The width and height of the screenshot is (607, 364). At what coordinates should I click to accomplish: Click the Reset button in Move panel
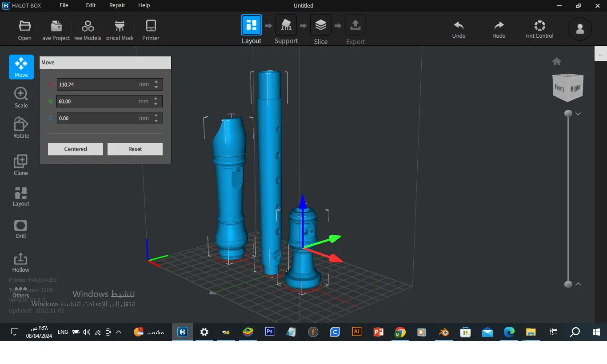pos(135,149)
